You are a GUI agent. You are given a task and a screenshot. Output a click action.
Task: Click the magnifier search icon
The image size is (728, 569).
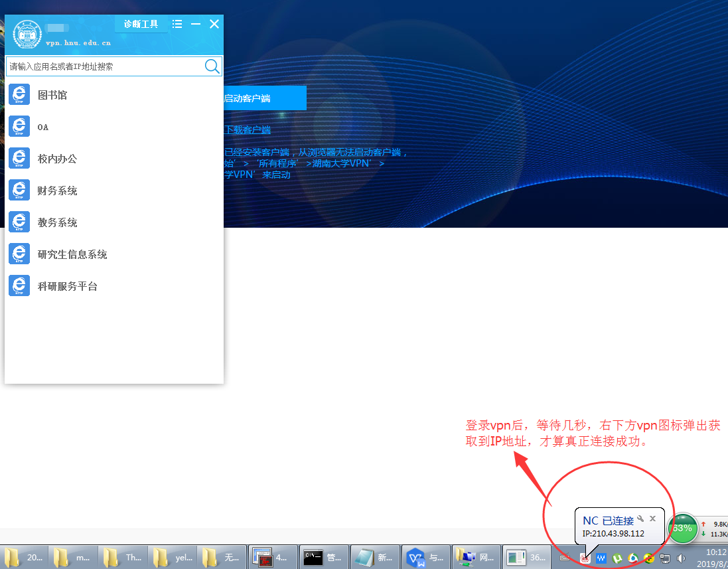(x=212, y=66)
